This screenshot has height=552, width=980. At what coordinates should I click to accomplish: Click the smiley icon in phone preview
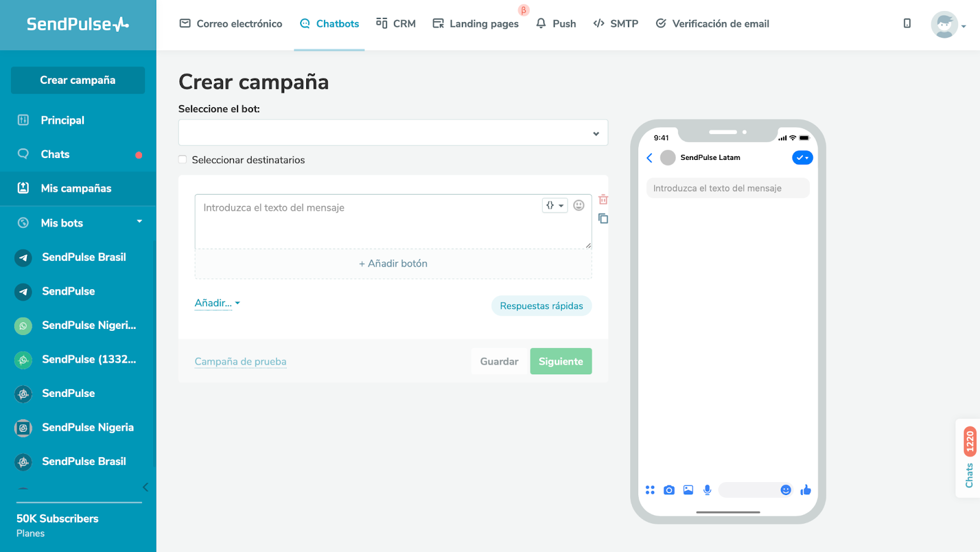pos(786,490)
